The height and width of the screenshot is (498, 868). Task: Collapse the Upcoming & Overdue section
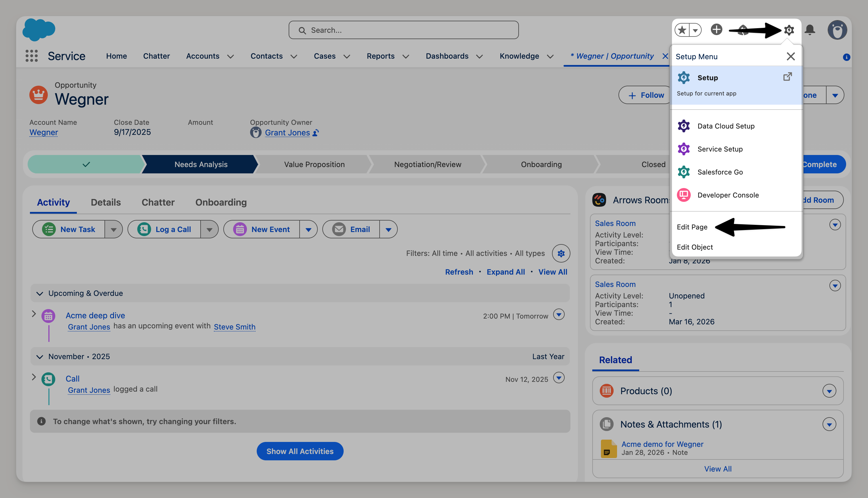(40, 294)
